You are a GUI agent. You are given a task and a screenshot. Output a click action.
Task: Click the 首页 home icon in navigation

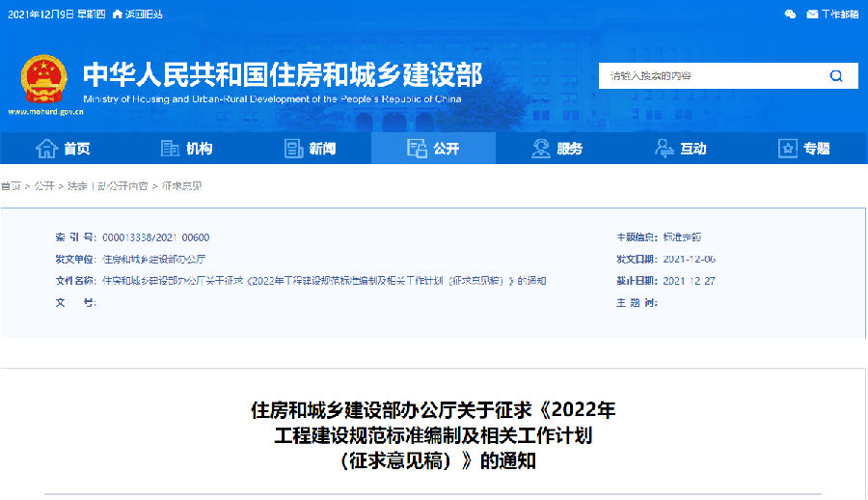[45, 148]
